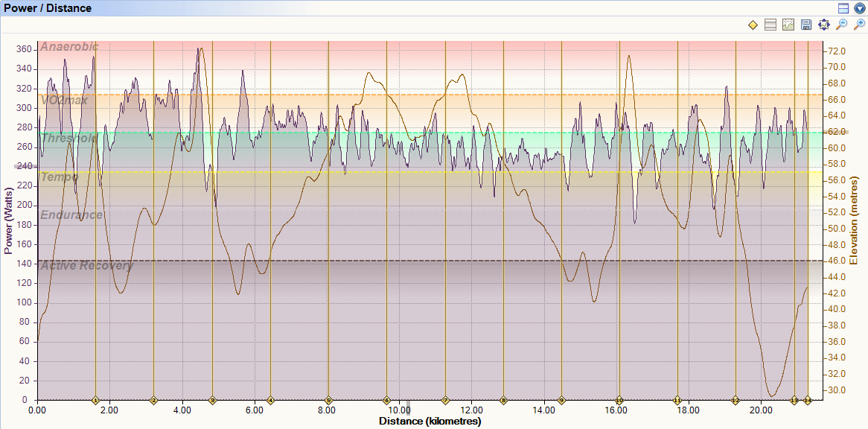Click the diamond marker near 8 km
868x429 pixels.
coord(328,400)
